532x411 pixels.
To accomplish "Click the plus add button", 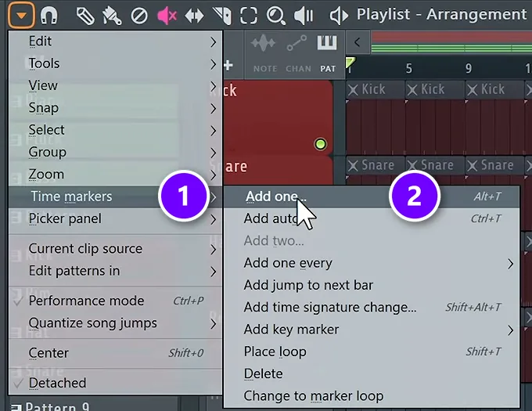I will (x=228, y=65).
